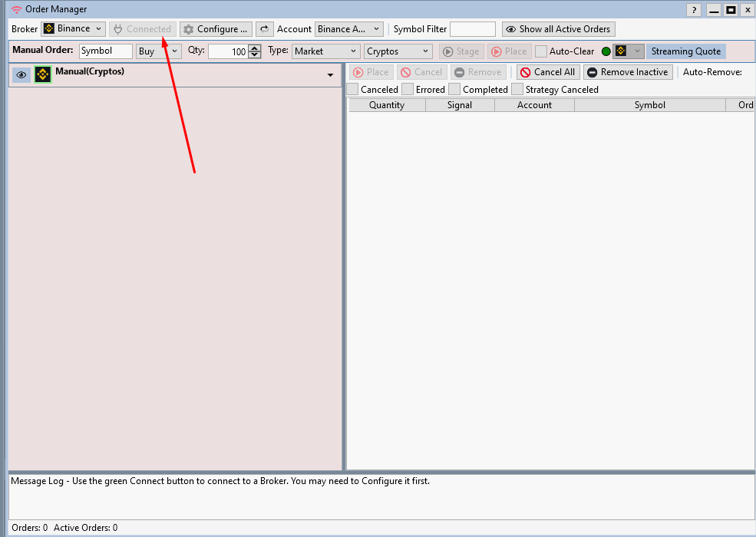The width and height of the screenshot is (756, 537).
Task: Click the Qty value field
Action: point(229,51)
